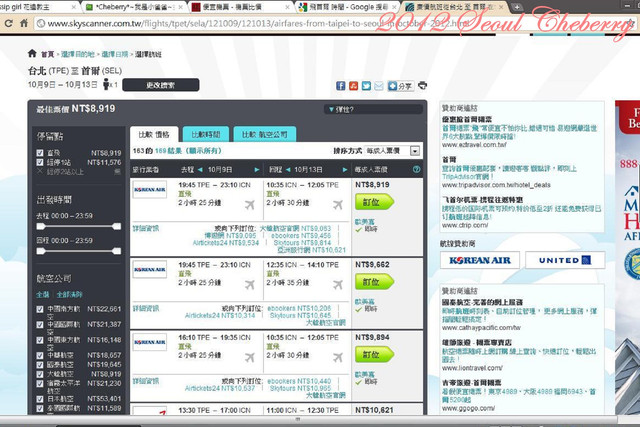The width and height of the screenshot is (640, 427).
Task: Click 顯示所有 to show all 169 results
Action: click(203, 151)
